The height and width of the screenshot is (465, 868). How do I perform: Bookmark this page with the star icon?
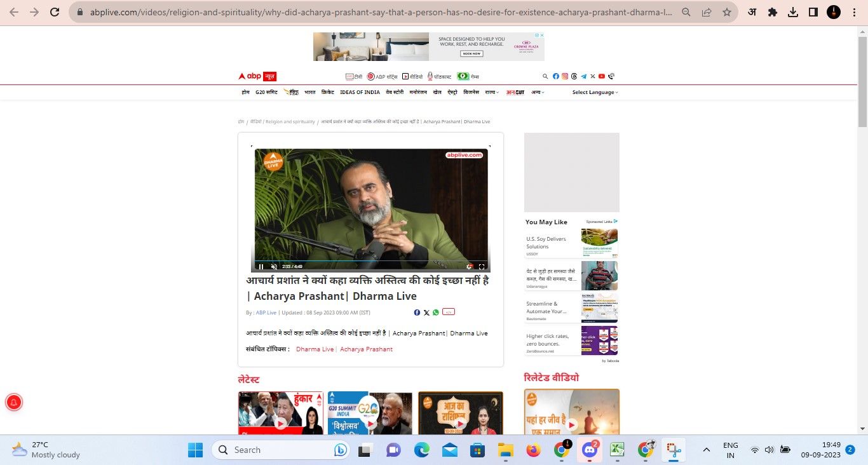pos(727,12)
